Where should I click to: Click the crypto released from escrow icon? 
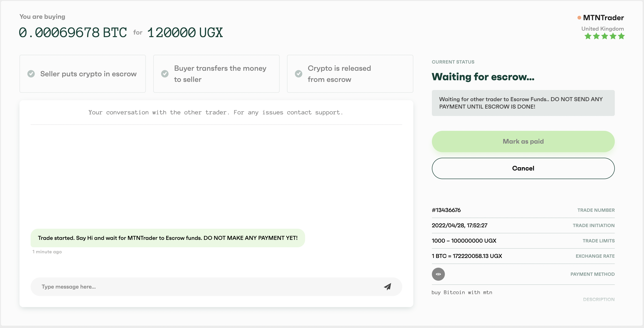pos(299,74)
